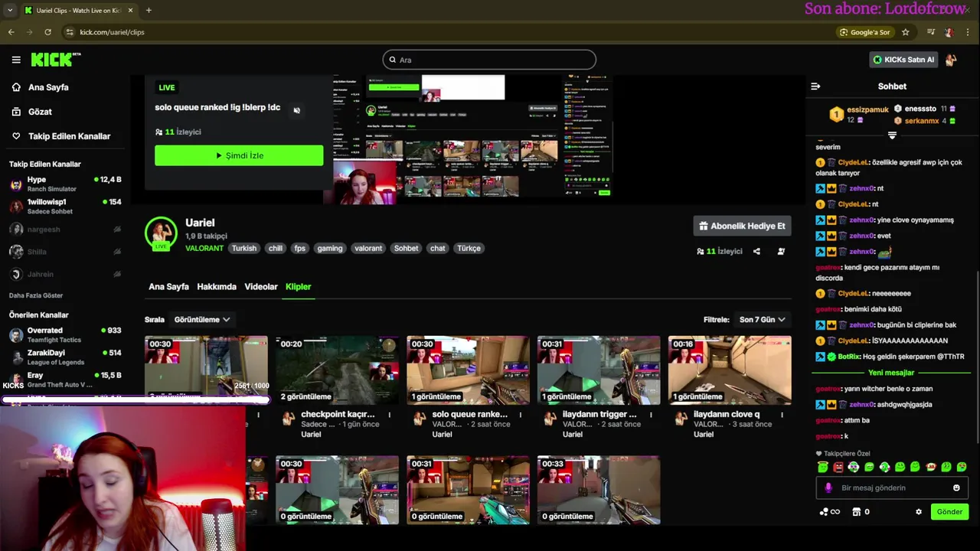980x551 pixels.
Task: Click the Turkish tag
Action: [x=244, y=248]
